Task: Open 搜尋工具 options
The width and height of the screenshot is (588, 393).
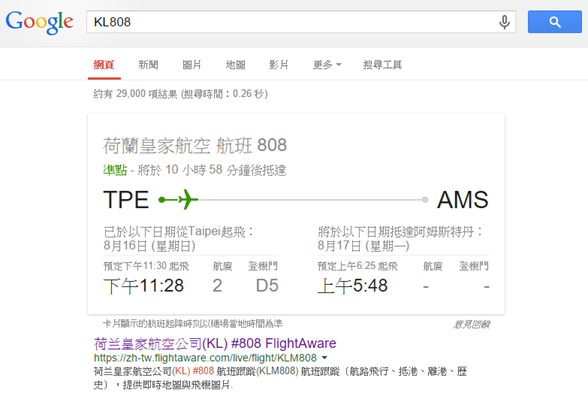Action: point(382,65)
